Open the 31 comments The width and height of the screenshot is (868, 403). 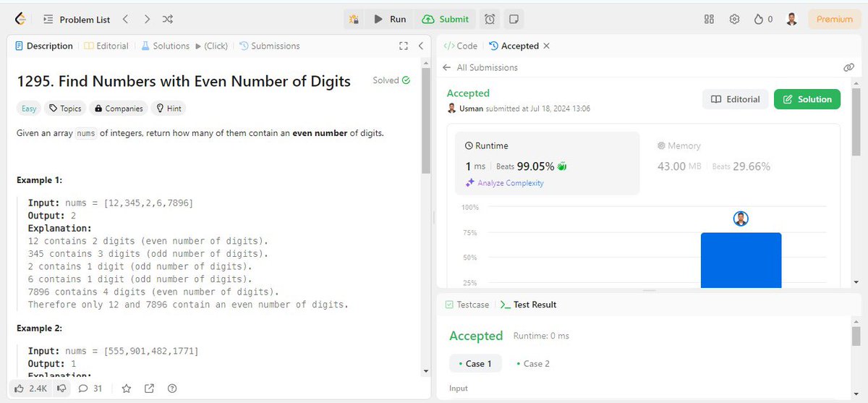pyautogui.click(x=90, y=389)
